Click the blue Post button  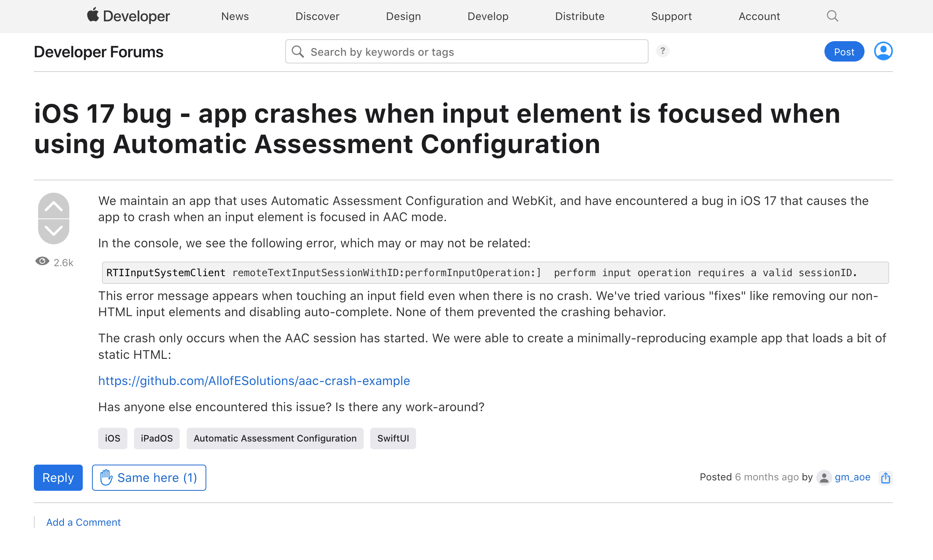click(844, 52)
